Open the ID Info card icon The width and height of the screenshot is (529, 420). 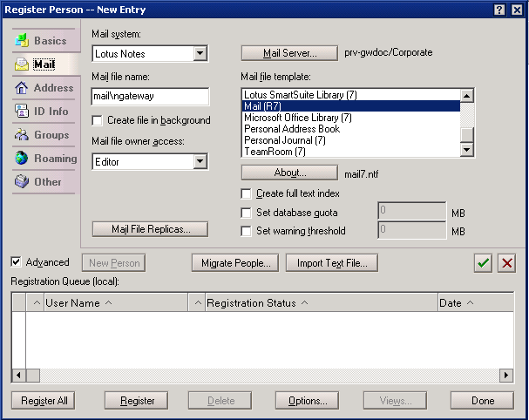(x=22, y=111)
